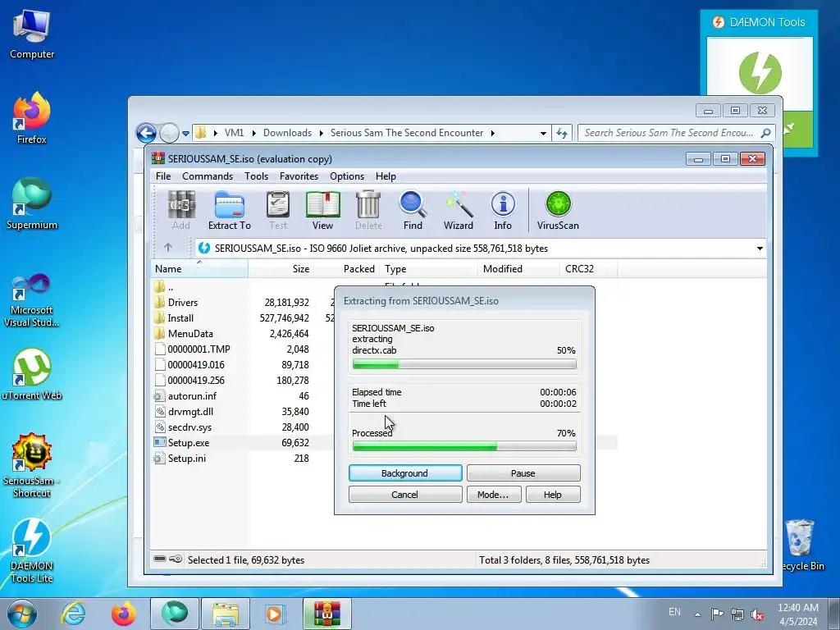840x630 pixels.
Task: Click the Find magnifier icon
Action: (x=413, y=211)
